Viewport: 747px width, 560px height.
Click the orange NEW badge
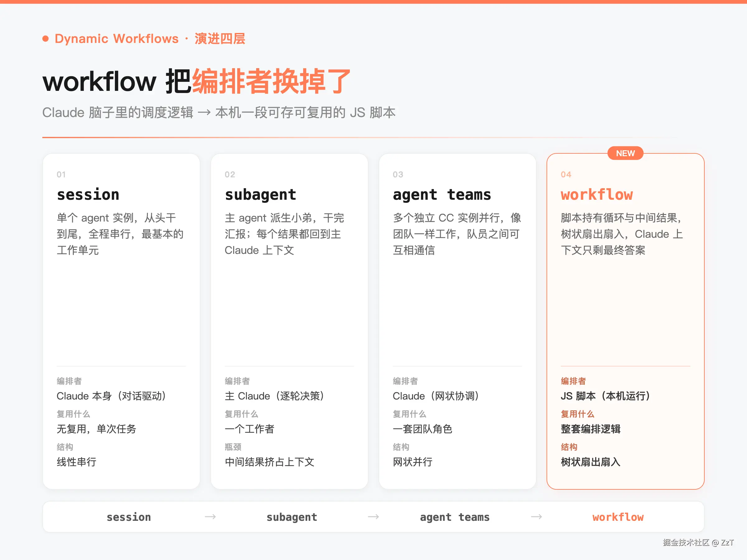click(625, 153)
